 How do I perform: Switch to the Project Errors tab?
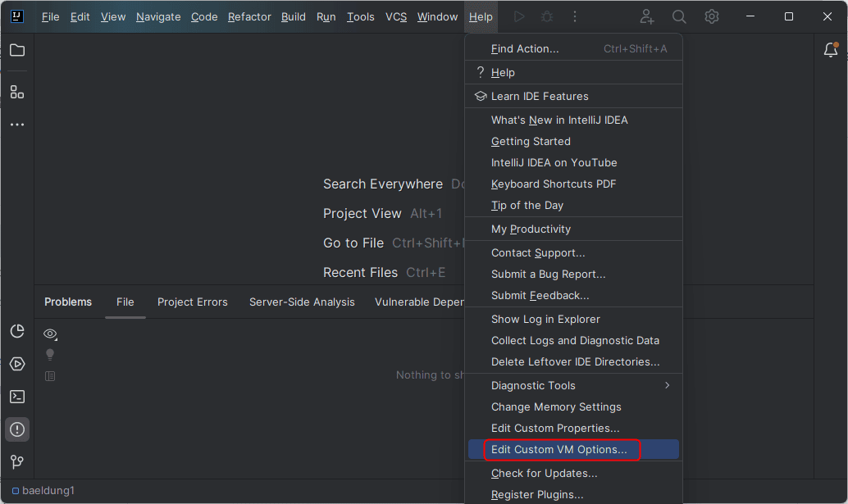tap(193, 302)
